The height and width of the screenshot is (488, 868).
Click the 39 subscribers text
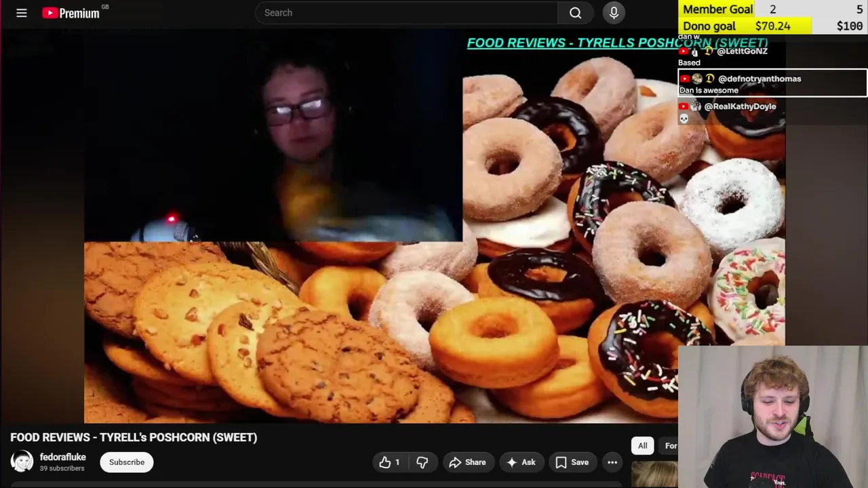pos(62,468)
